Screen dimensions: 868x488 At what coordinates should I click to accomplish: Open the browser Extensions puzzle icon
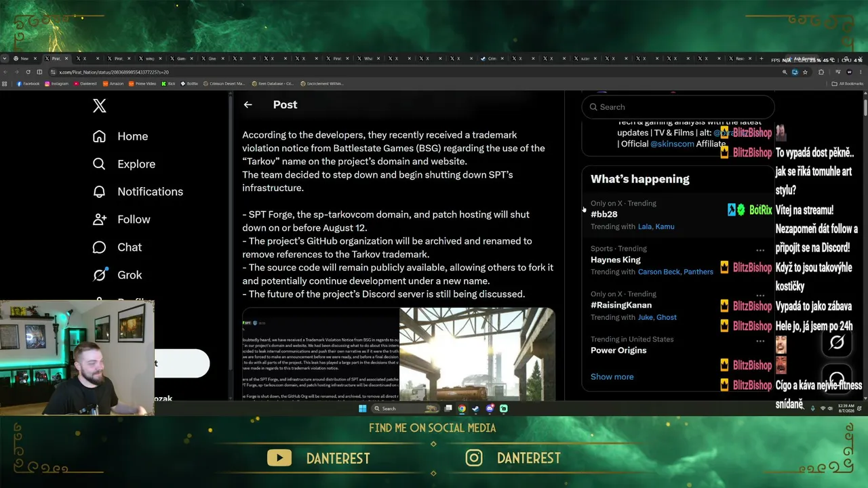(821, 72)
